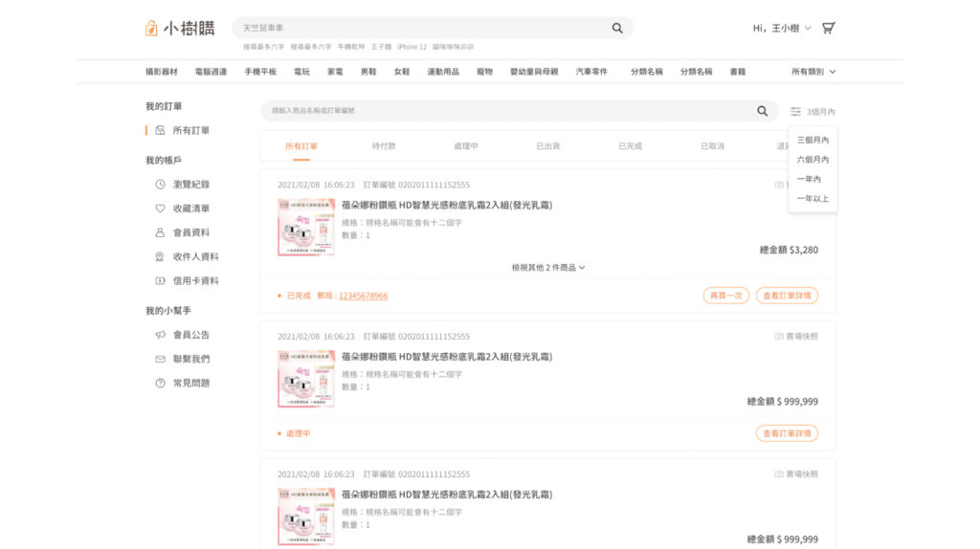Click the order search input field
Viewport: 980px width, 549px height.
point(507,111)
